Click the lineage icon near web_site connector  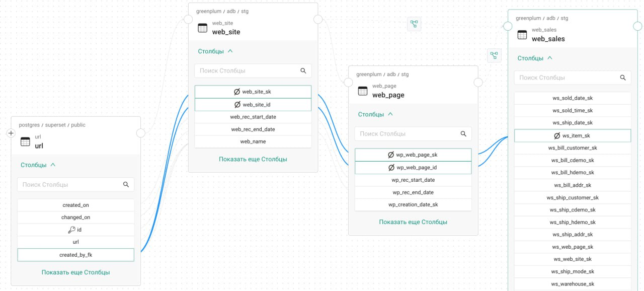[414, 24]
